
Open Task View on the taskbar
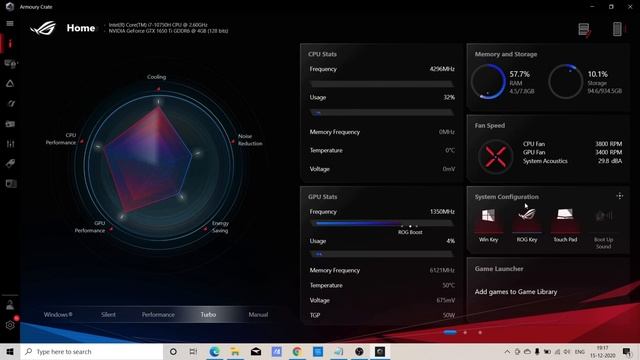click(x=193, y=351)
